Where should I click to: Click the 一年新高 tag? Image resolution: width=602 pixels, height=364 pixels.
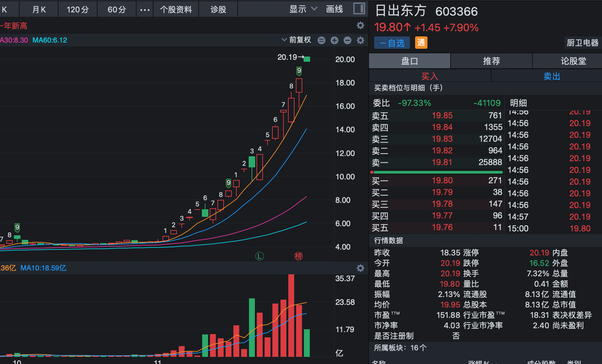pyautogui.click(x=15, y=26)
